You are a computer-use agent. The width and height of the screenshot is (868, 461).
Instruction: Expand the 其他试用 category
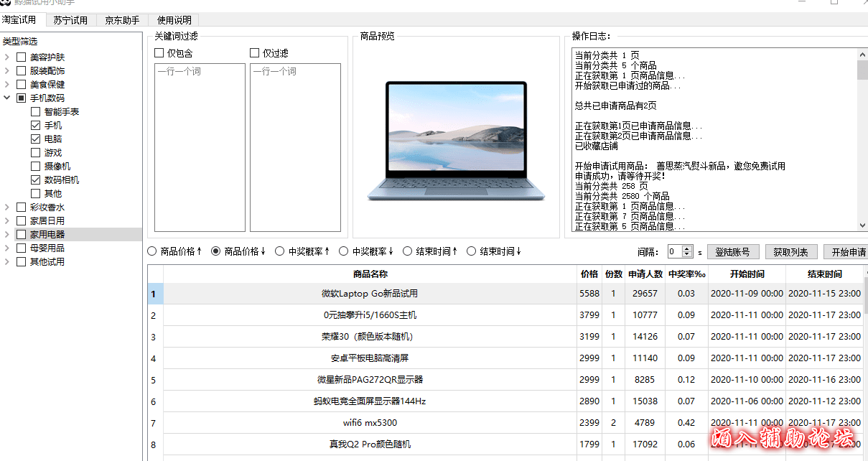6,261
